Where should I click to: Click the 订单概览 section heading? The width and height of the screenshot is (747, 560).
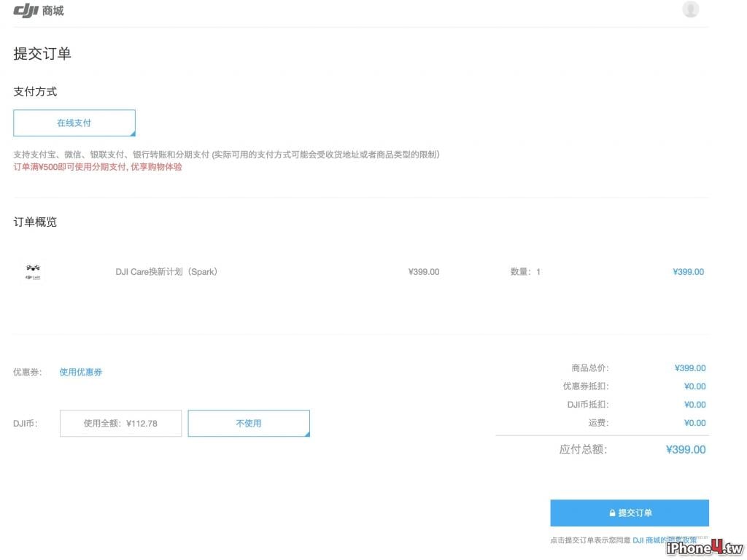coord(35,222)
